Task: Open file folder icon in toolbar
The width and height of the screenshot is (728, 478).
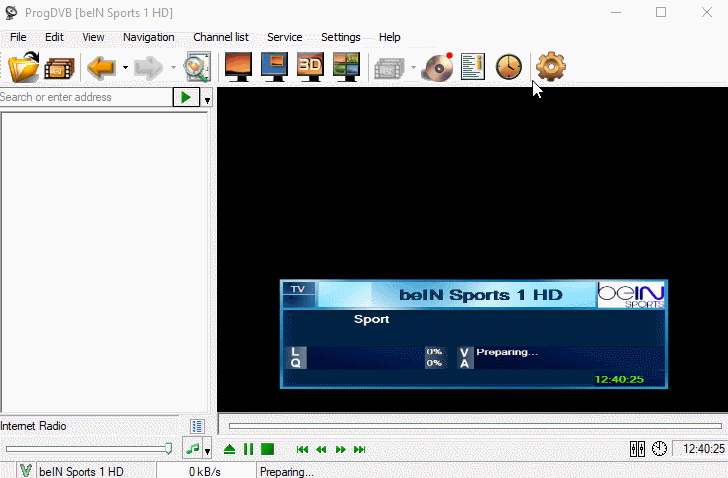Action: tap(23, 67)
